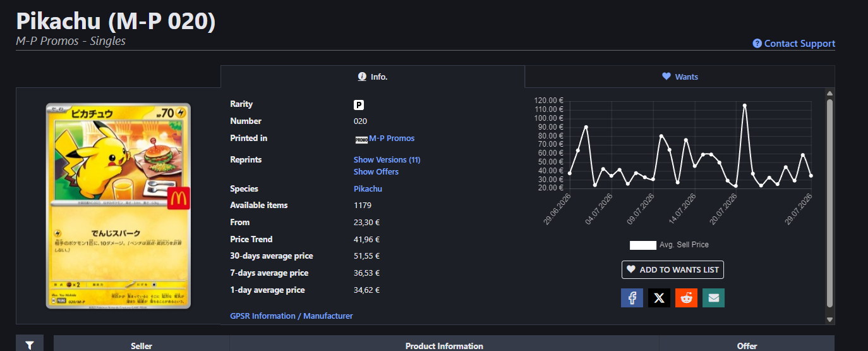Select the Info. tab

(x=373, y=77)
